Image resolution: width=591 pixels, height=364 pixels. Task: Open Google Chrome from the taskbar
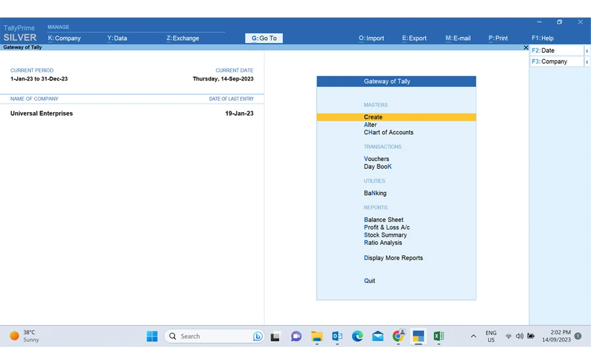[x=398, y=336]
